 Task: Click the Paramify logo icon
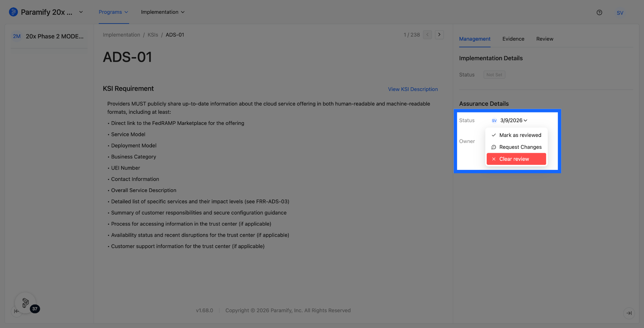pyautogui.click(x=13, y=12)
